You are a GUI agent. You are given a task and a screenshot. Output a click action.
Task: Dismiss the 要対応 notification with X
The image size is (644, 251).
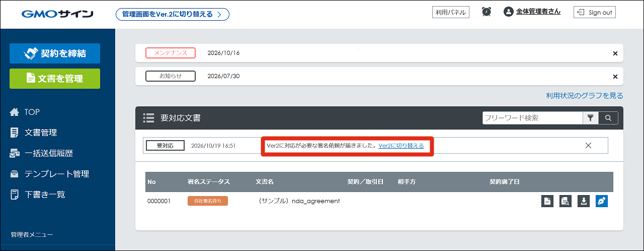point(588,145)
